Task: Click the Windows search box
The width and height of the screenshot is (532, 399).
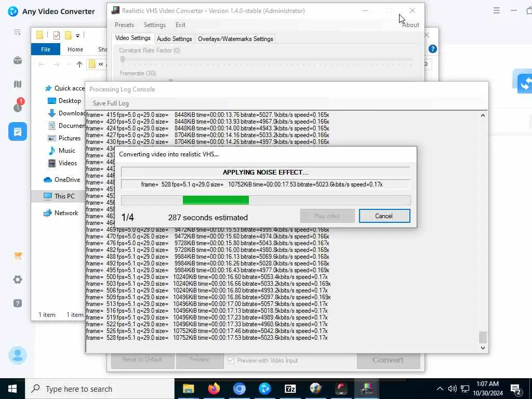Action: click(99, 389)
